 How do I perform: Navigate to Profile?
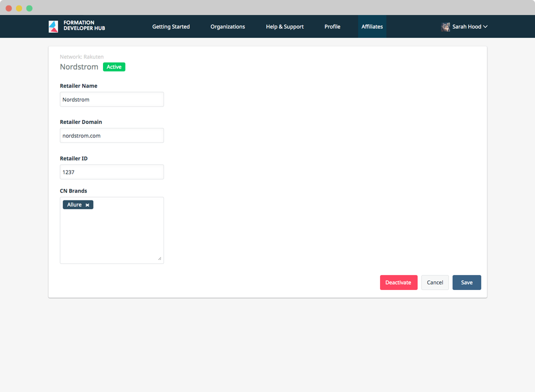click(332, 26)
